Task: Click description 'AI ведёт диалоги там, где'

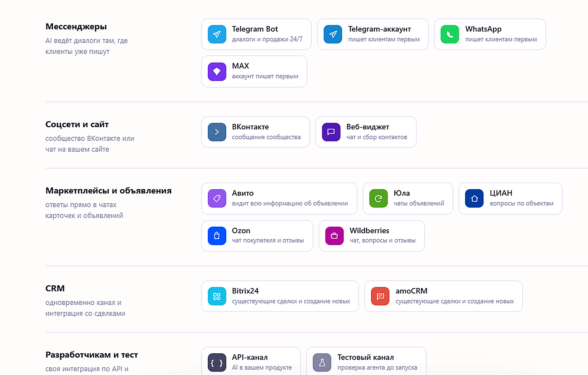Action: click(86, 41)
